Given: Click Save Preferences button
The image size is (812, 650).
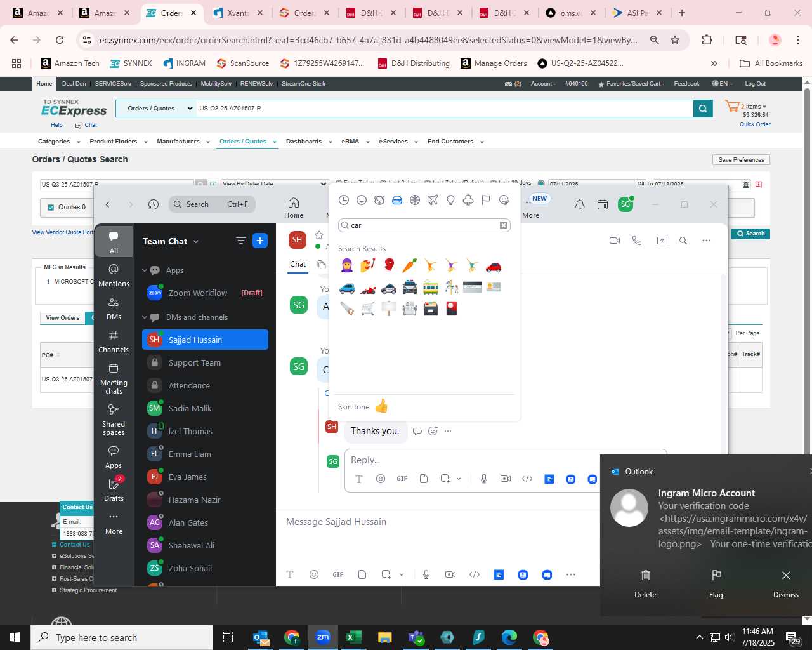Looking at the screenshot, I should (x=741, y=160).
